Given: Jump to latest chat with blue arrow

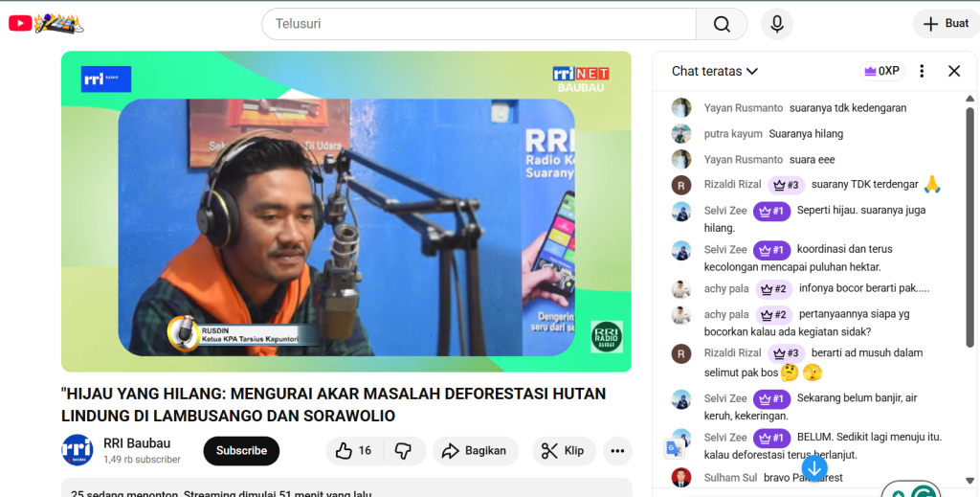Looking at the screenshot, I should [814, 467].
